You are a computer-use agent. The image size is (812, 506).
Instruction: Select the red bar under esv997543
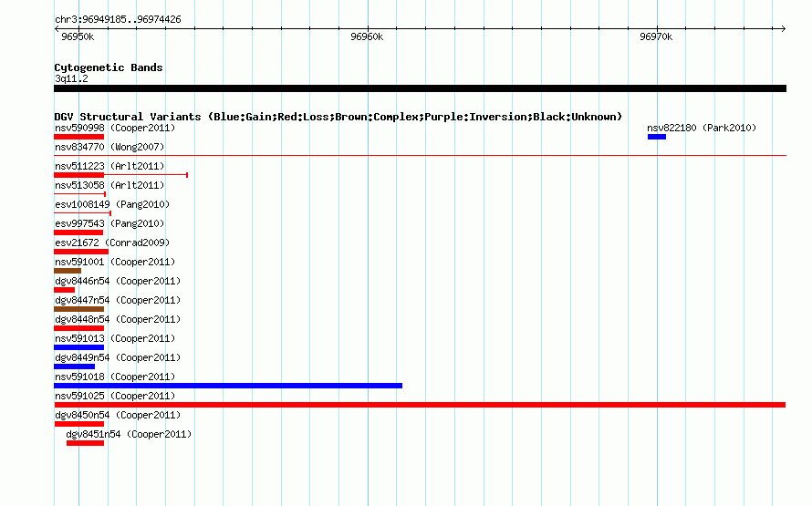tap(78, 232)
